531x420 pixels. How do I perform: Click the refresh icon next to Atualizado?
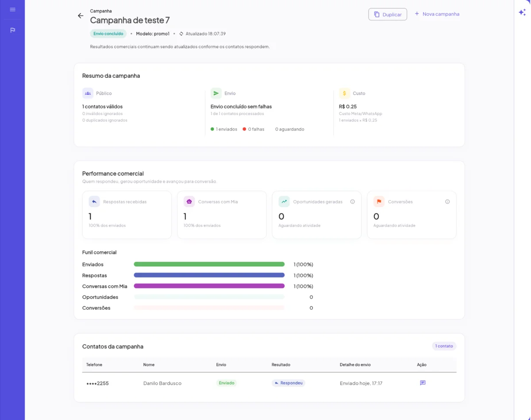(181, 34)
